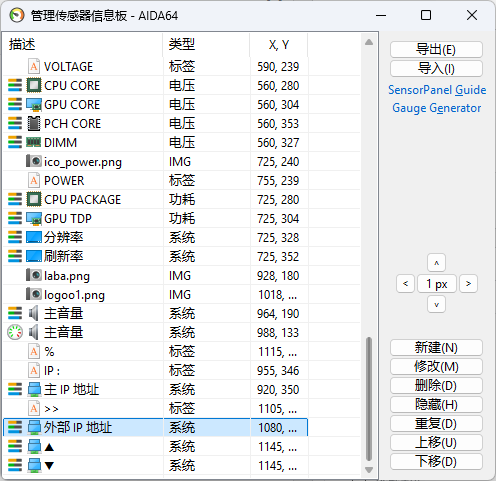Select the ico_power.png row name
The height and width of the screenshot is (481, 496).
tap(83, 162)
